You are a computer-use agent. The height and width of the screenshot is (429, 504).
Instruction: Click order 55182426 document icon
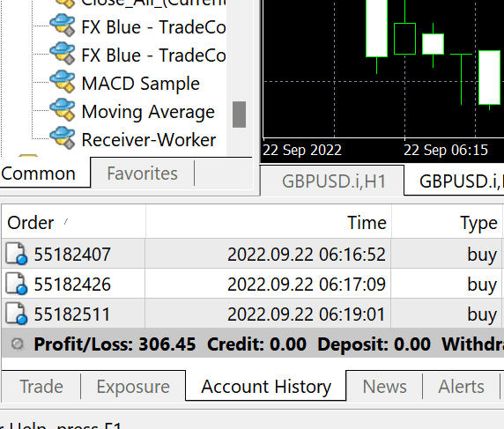(16, 284)
